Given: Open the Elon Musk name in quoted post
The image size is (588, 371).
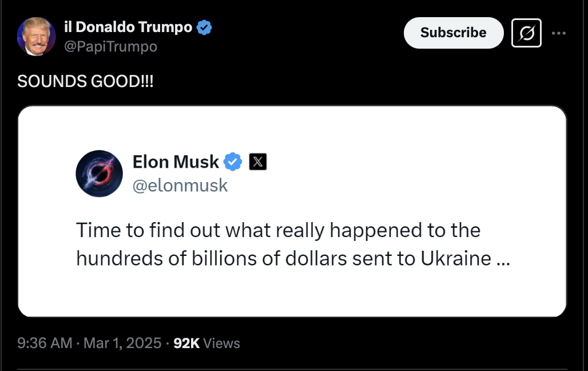Looking at the screenshot, I should 176,163.
